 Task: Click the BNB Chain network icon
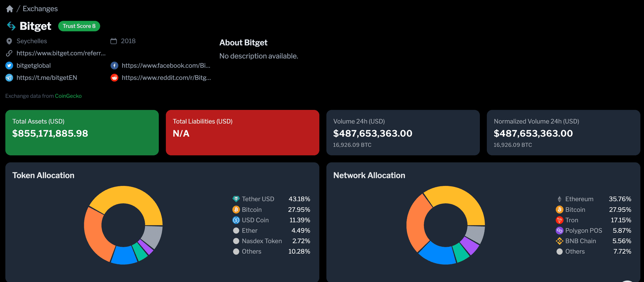[559, 241]
